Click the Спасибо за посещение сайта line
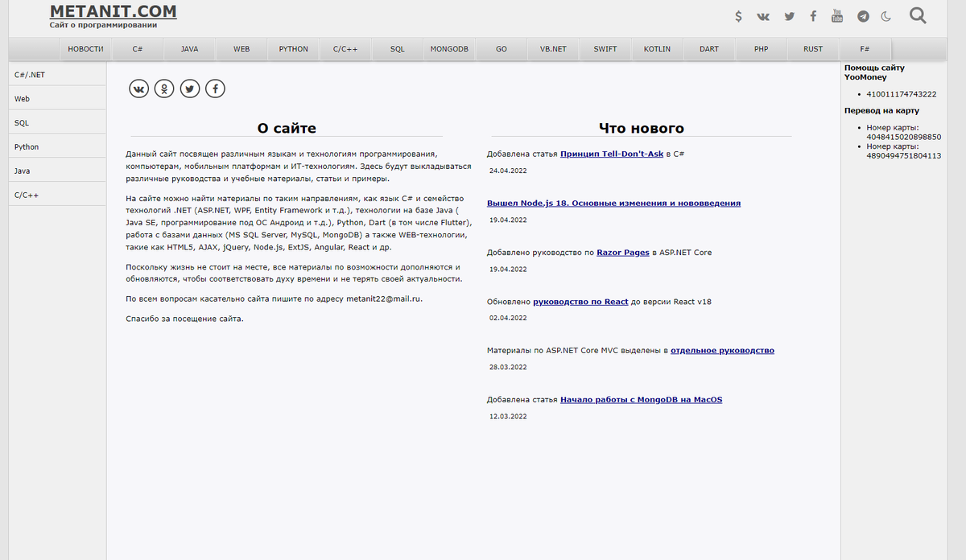 click(x=184, y=319)
